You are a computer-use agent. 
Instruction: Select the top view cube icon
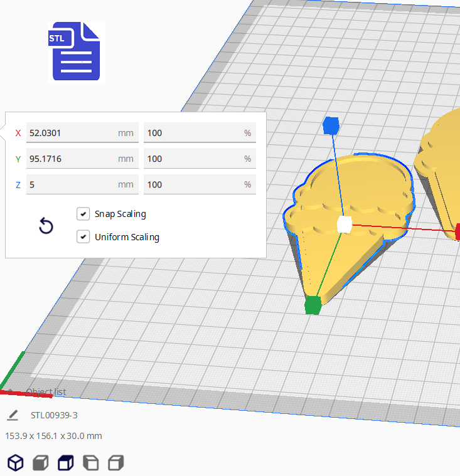point(65,463)
